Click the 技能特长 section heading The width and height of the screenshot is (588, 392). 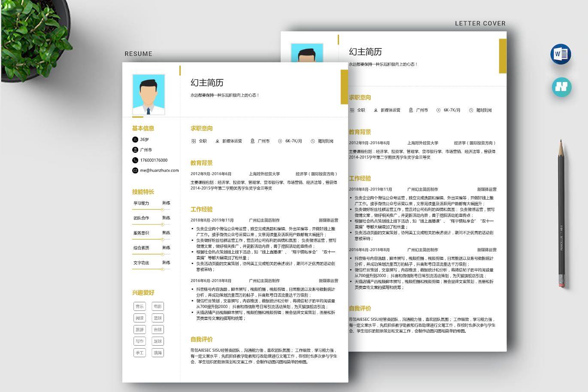point(143,192)
